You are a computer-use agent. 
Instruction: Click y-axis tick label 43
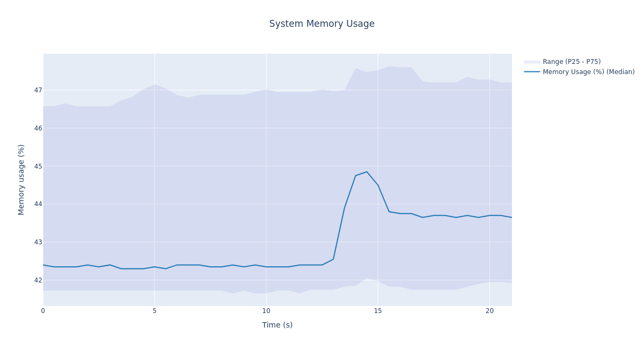click(37, 242)
